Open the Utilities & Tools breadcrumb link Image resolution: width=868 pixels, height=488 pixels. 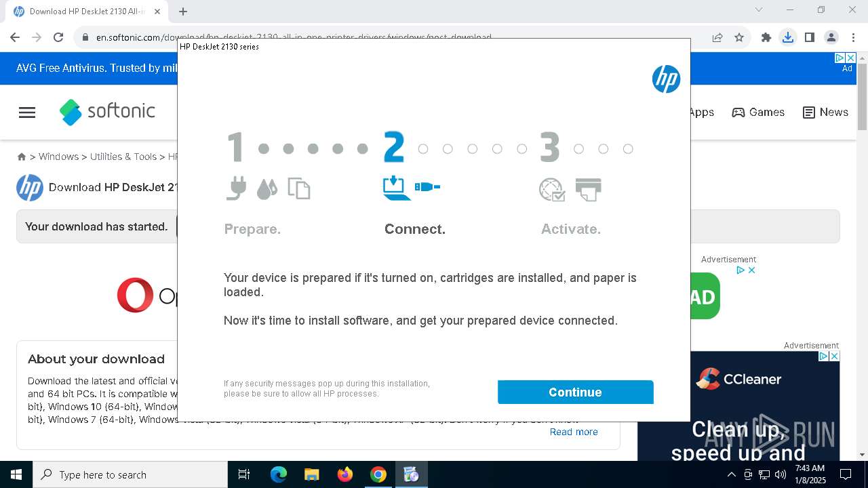pyautogui.click(x=123, y=157)
